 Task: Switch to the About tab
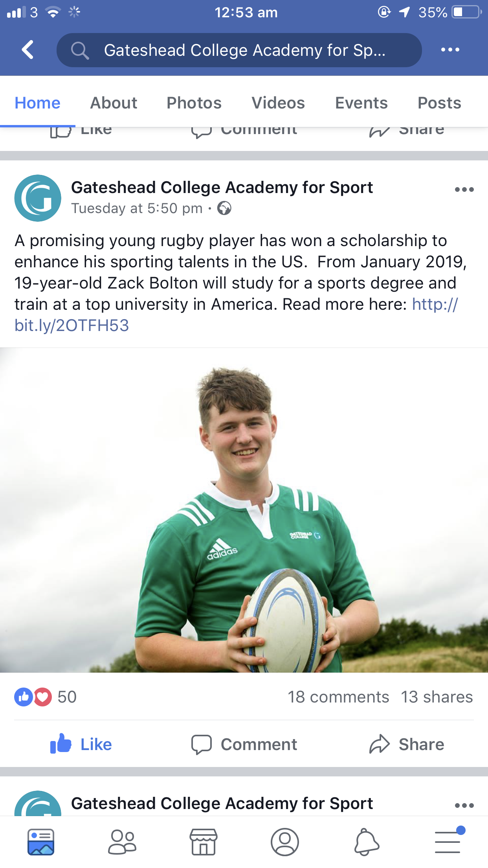pyautogui.click(x=114, y=103)
